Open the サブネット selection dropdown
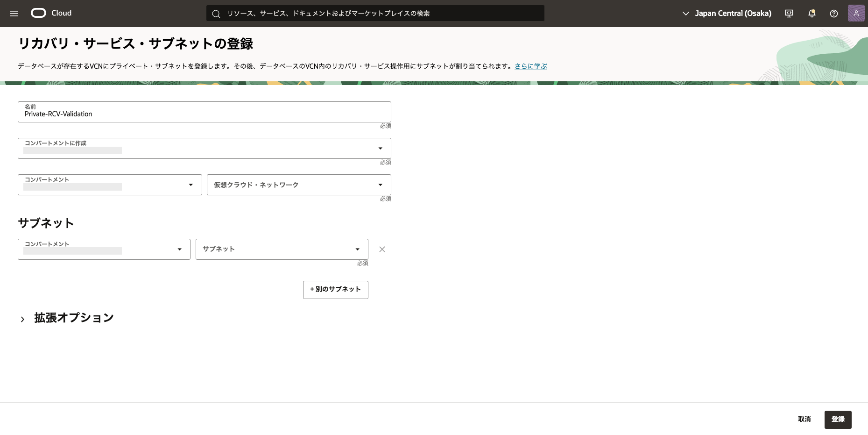Image resolution: width=868 pixels, height=435 pixels. click(282, 250)
